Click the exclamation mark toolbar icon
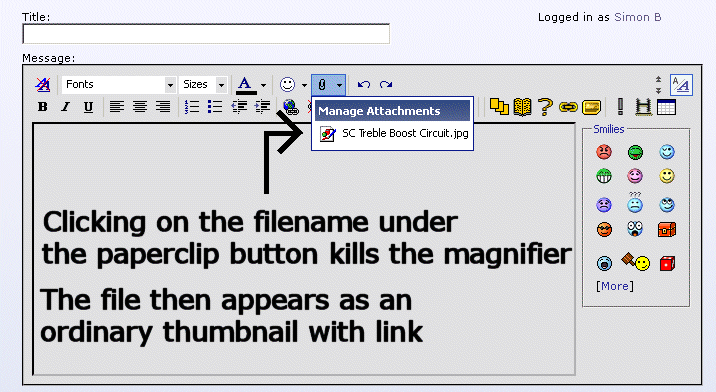The width and height of the screenshot is (716, 392). (620, 107)
